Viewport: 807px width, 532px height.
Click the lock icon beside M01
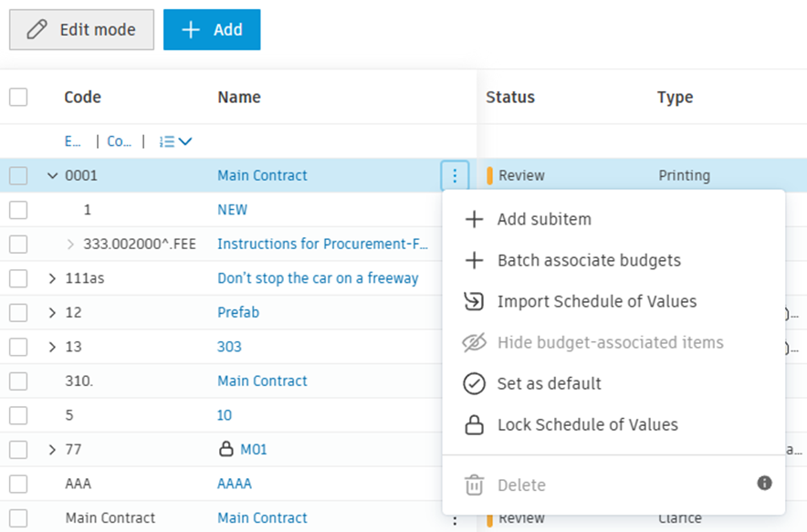[226, 449]
